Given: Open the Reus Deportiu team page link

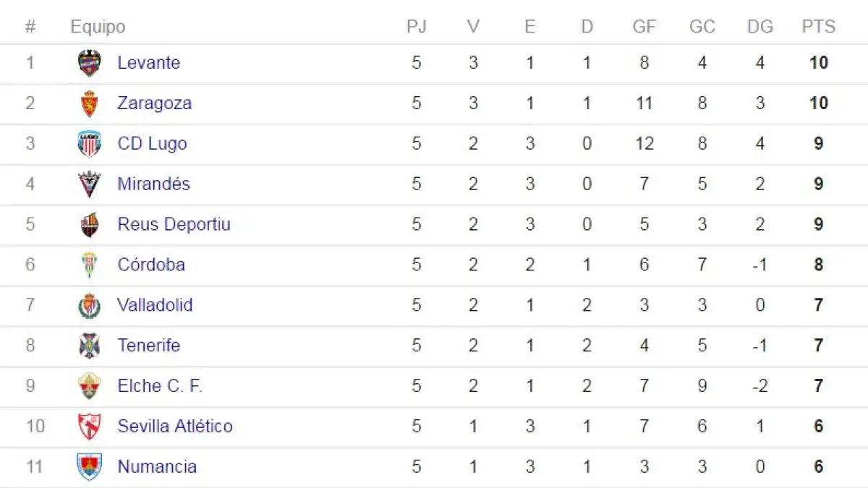Looking at the screenshot, I should [174, 225].
